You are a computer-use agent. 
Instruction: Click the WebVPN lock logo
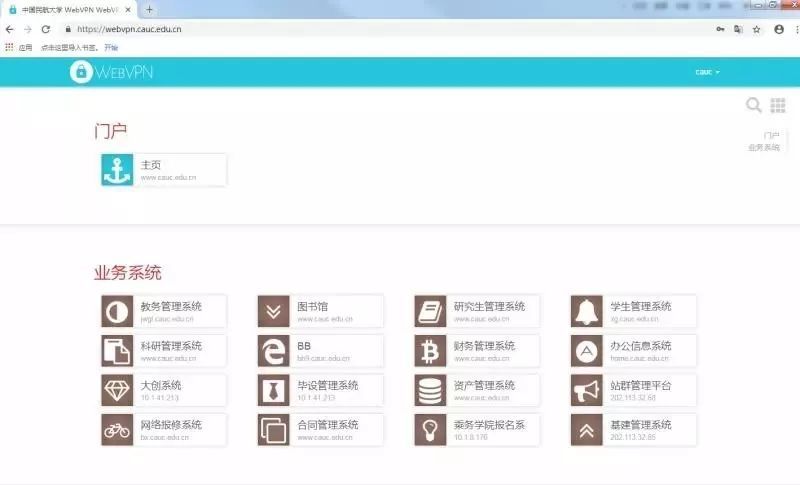click(x=112, y=72)
